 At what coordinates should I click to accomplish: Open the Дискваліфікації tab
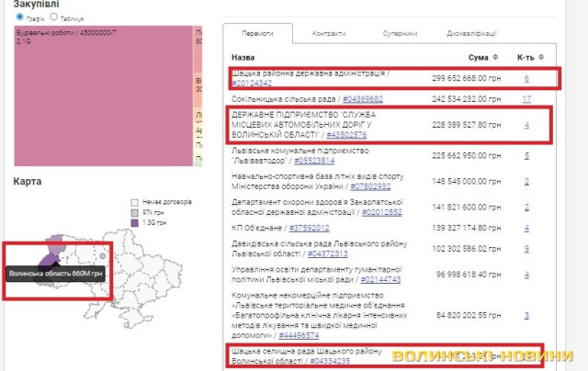click(x=472, y=33)
